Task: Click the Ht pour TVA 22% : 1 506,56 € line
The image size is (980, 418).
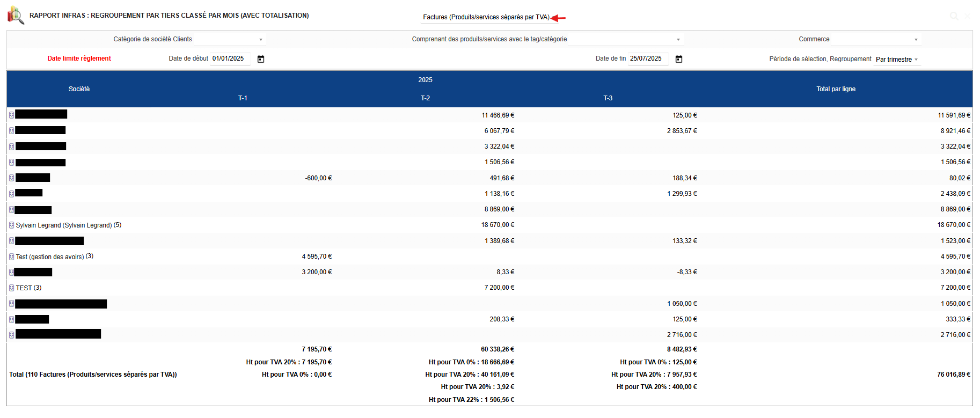Action: point(471,400)
